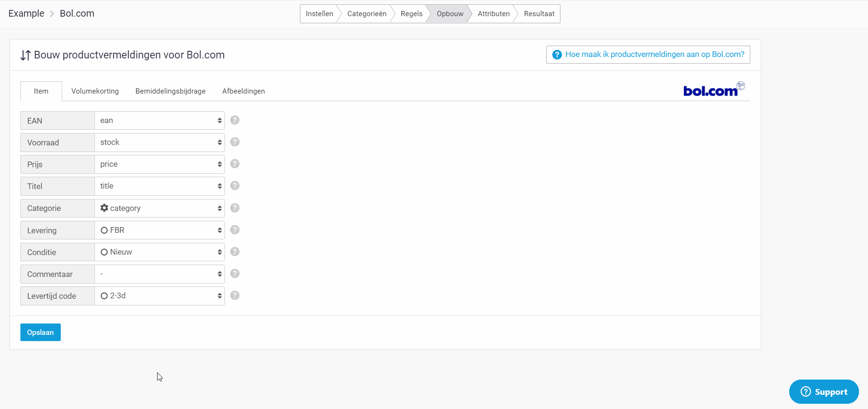The height and width of the screenshot is (409, 868).
Task: Click the breadcrumb chevron after Example
Action: [52, 14]
